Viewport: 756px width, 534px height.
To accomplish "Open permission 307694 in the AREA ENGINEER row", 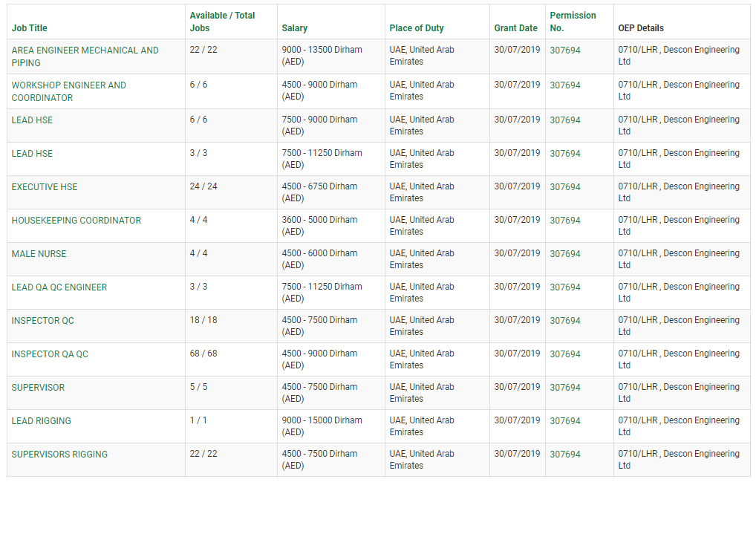I will click(565, 51).
